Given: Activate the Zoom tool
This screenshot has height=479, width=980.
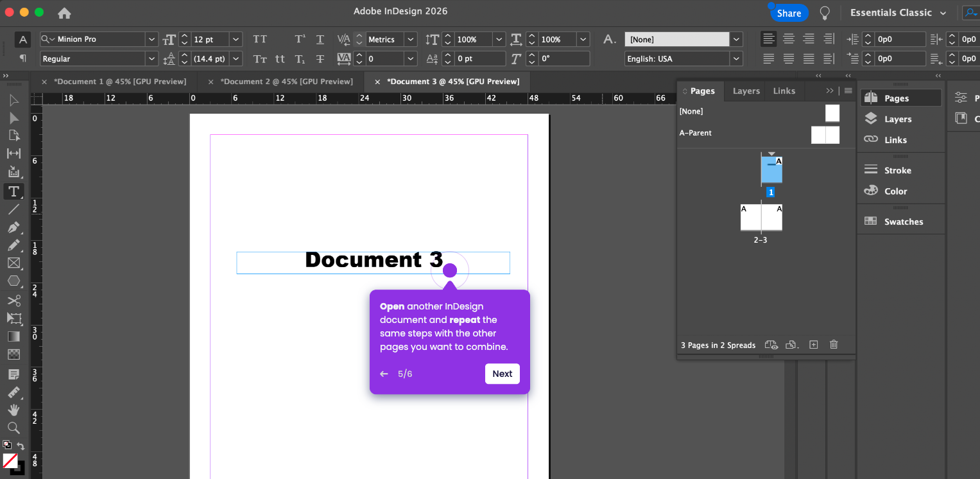Looking at the screenshot, I should [x=13, y=428].
